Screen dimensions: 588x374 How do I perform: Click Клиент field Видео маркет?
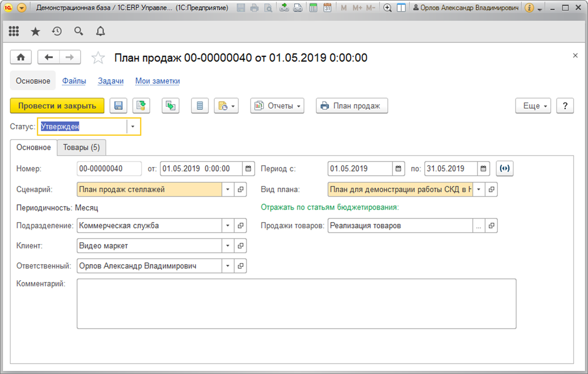tap(149, 246)
